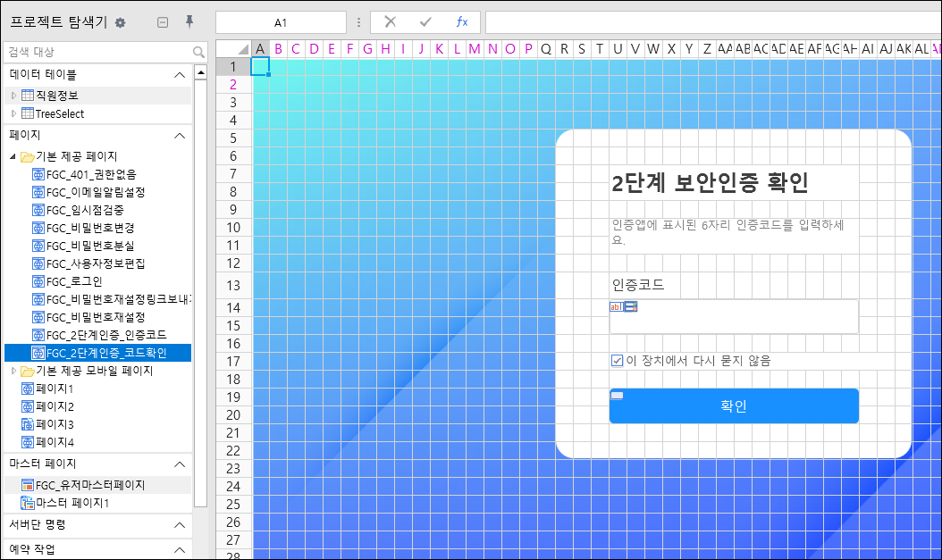Collapse the 마스터 페이지 section chevron
The width and height of the screenshot is (942, 560).
click(179, 464)
